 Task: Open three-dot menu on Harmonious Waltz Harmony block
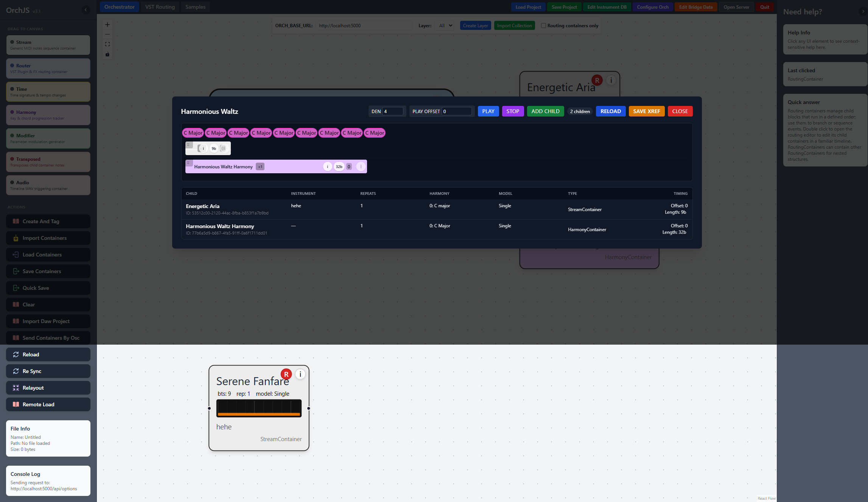[x=361, y=166]
